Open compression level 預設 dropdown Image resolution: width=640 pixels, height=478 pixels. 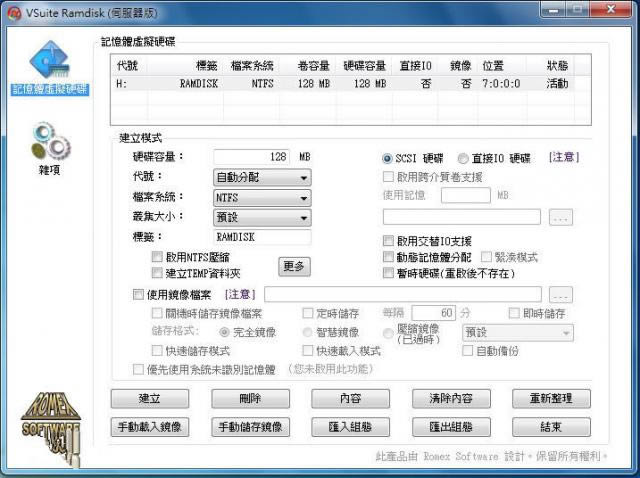(x=518, y=333)
